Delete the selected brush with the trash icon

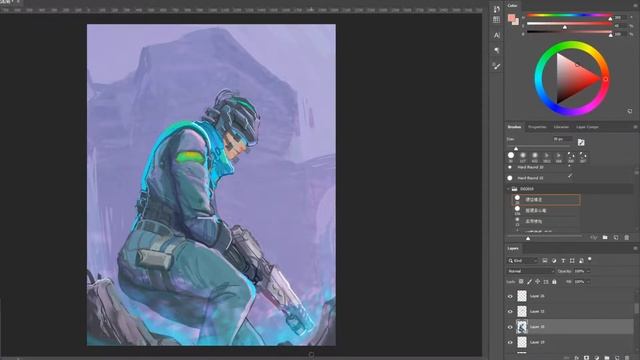[627, 237]
